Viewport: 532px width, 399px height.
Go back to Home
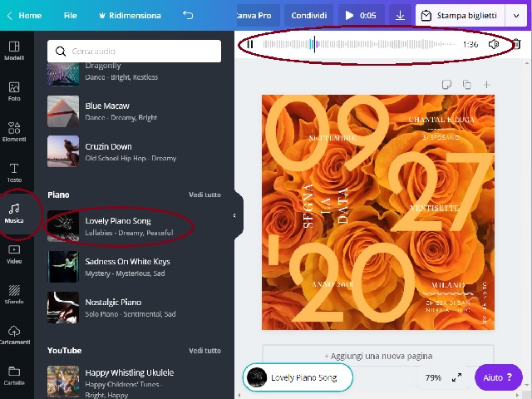pyautogui.click(x=24, y=15)
